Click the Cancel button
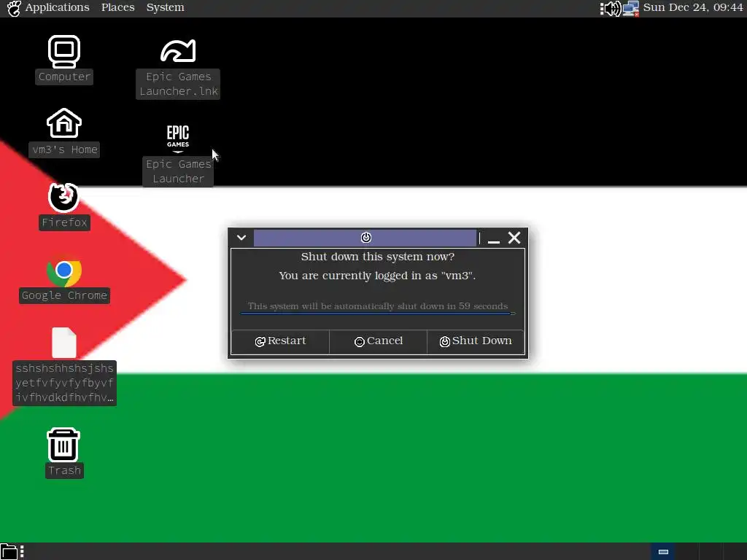 [379, 341]
